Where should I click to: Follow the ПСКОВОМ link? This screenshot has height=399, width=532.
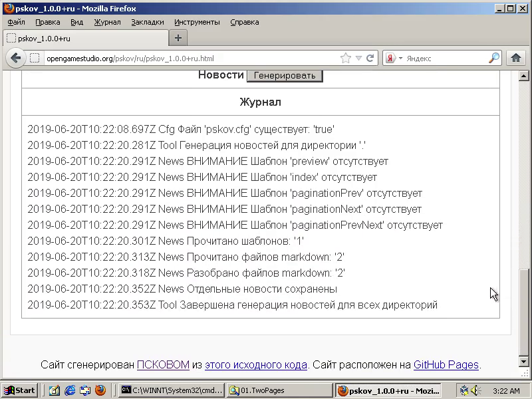click(x=163, y=364)
